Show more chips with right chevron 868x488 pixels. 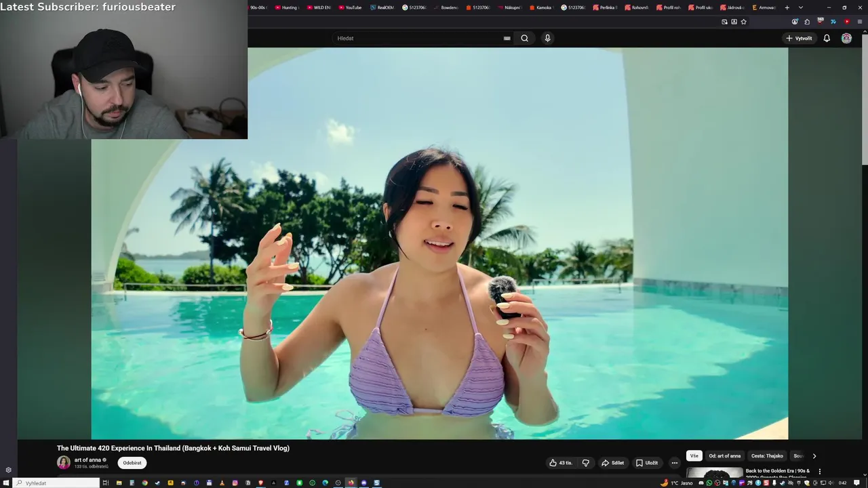click(814, 456)
